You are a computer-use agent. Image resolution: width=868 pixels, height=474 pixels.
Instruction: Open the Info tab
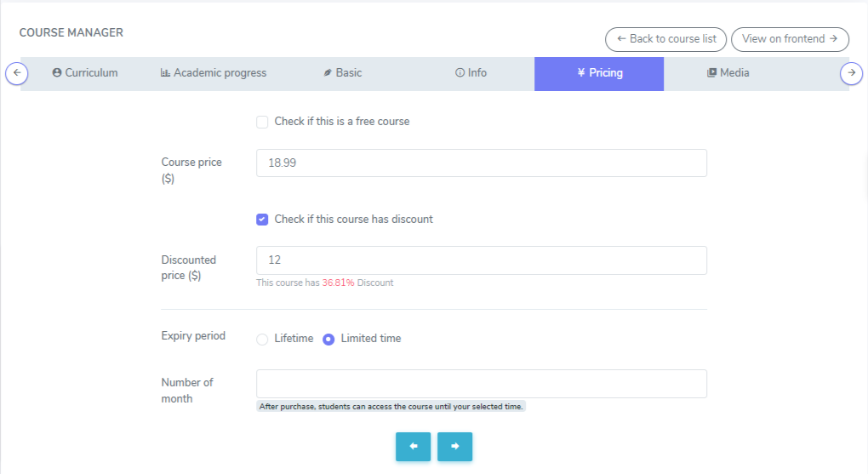[471, 73]
